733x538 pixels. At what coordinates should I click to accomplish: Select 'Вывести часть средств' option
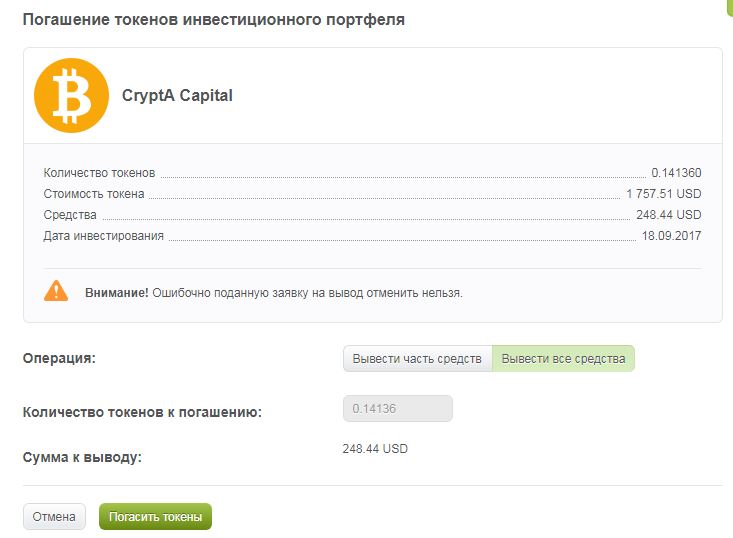pyautogui.click(x=417, y=359)
